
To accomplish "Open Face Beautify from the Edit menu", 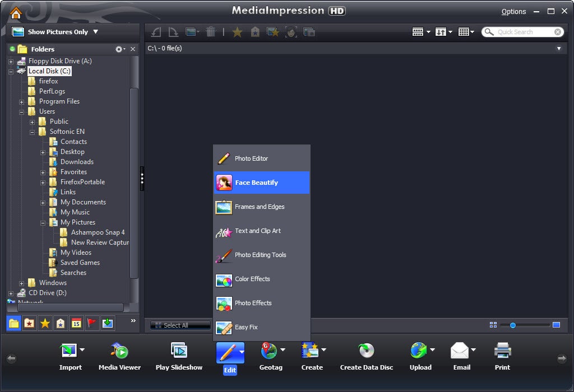I will (x=262, y=183).
